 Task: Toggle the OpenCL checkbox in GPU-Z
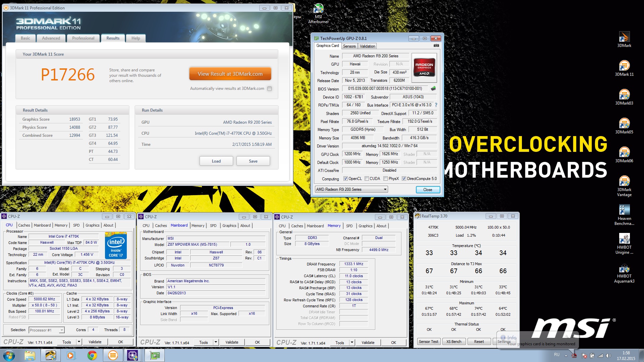345,179
